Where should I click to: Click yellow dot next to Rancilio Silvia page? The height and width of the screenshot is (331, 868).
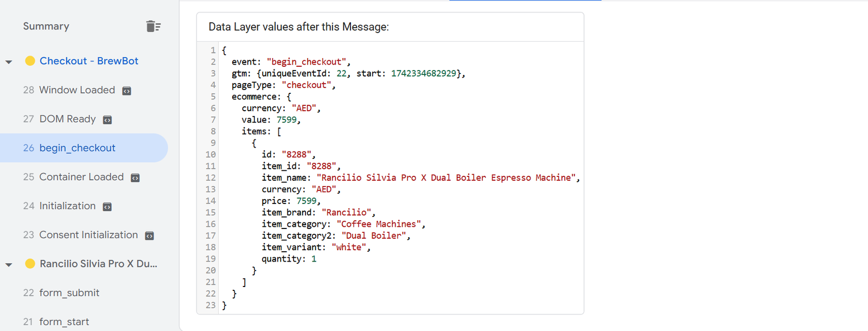pyautogui.click(x=30, y=264)
